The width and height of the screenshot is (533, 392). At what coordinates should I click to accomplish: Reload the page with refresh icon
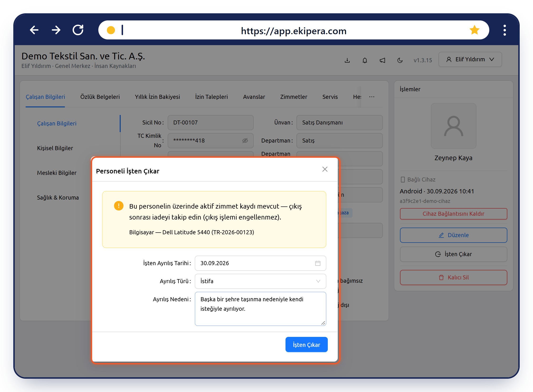pyautogui.click(x=78, y=30)
